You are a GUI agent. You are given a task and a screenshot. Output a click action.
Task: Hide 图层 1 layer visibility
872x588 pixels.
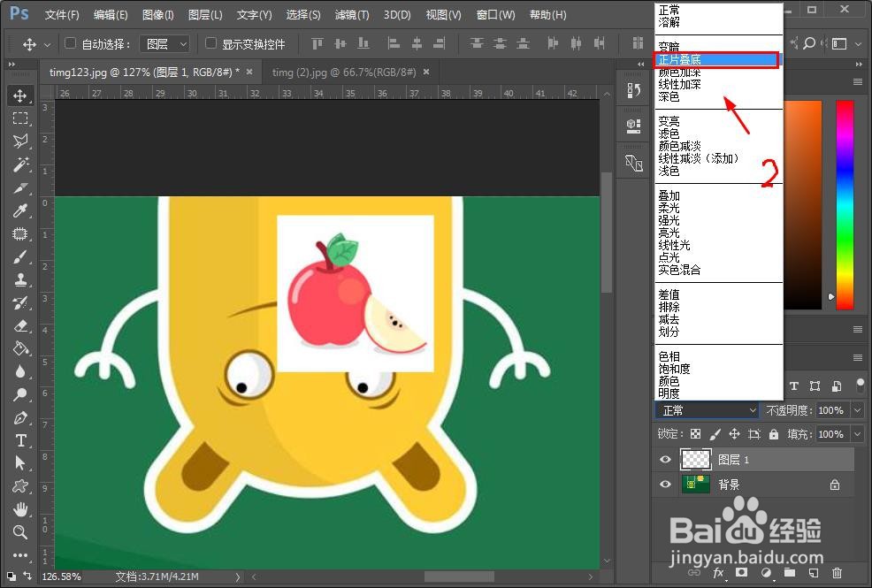pyautogui.click(x=665, y=460)
